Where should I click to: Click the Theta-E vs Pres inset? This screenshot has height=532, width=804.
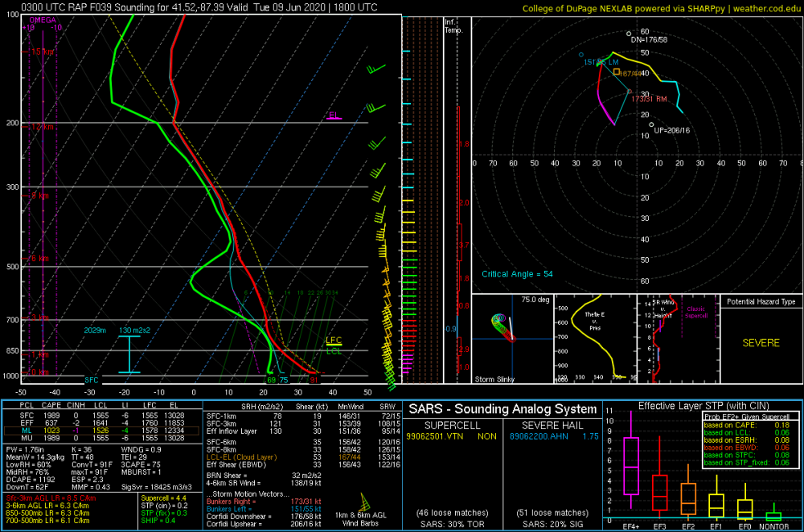(x=595, y=339)
